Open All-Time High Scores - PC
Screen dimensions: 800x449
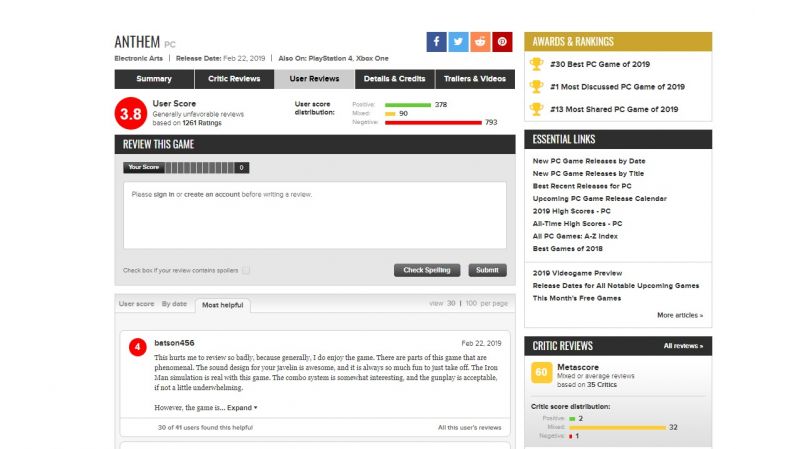(578, 223)
